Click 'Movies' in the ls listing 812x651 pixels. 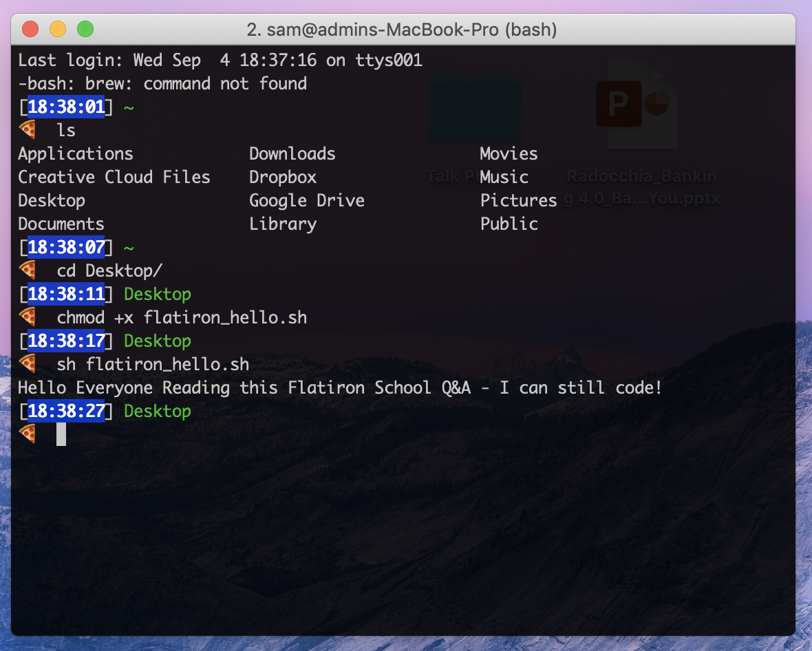coord(509,154)
